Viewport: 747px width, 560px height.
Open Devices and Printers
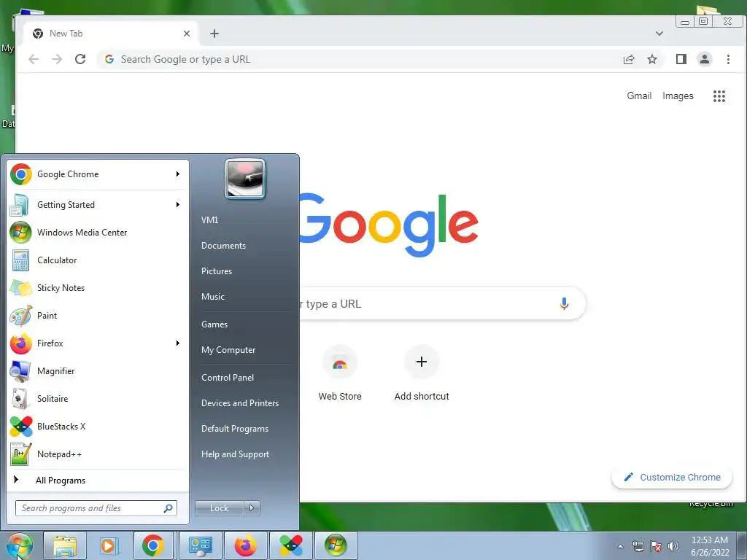[x=240, y=403]
